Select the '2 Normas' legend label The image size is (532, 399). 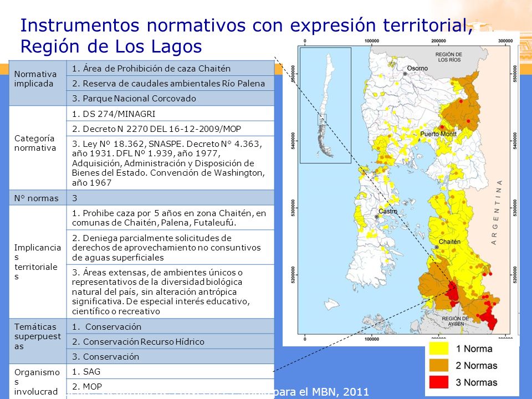[477, 365]
